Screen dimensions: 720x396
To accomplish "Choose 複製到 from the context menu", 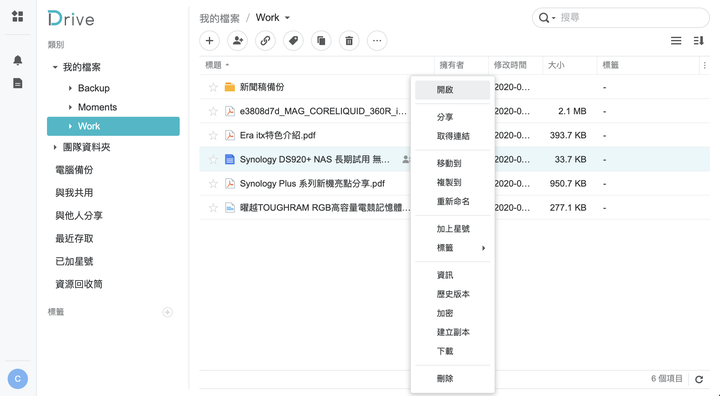I will (452, 182).
